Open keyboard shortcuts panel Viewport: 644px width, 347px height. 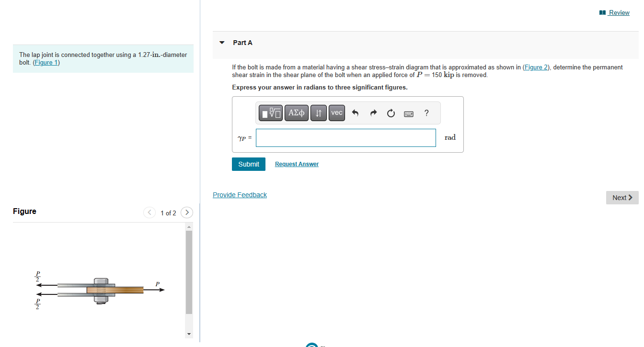point(409,114)
